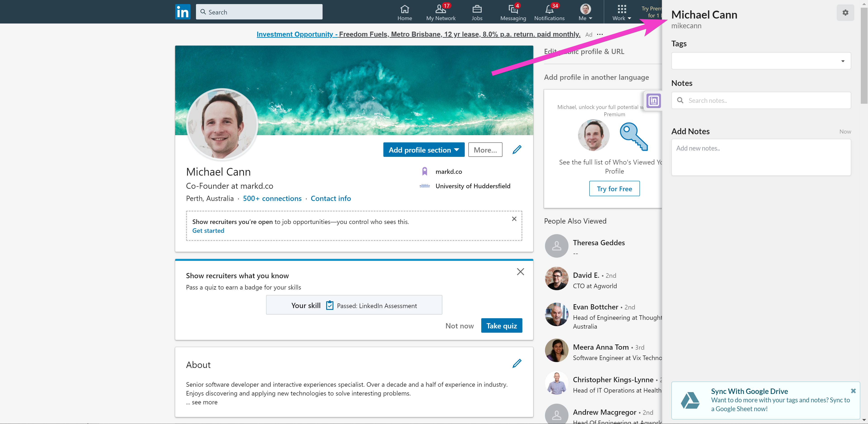Viewport: 868px width, 424px height.
Task: Dismiss the Google Drive sync banner
Action: pos(853,391)
